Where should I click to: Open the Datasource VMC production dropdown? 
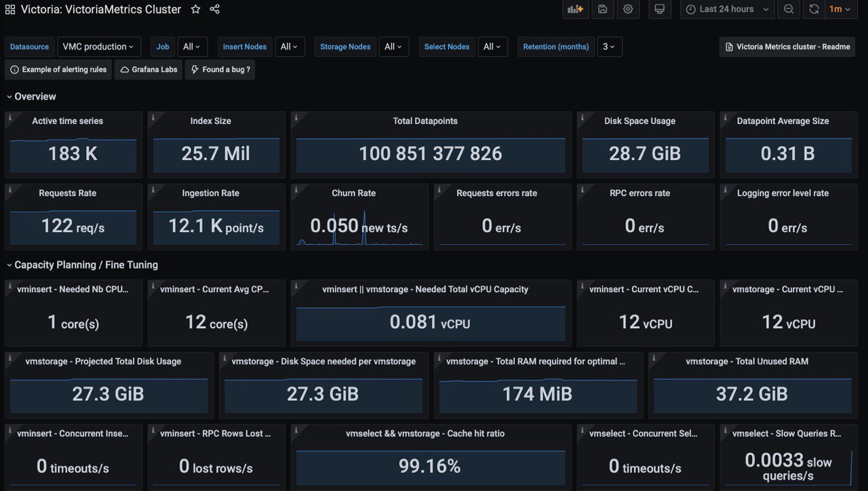pos(99,47)
